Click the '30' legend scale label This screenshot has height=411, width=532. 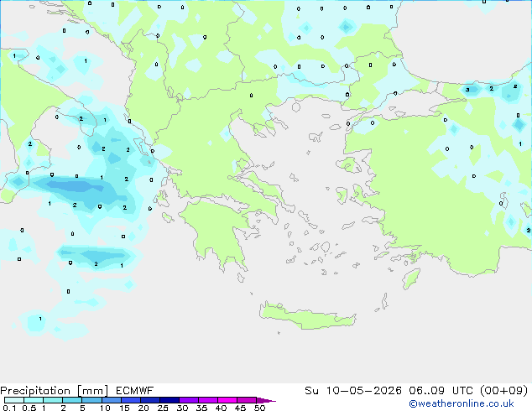[182, 408]
